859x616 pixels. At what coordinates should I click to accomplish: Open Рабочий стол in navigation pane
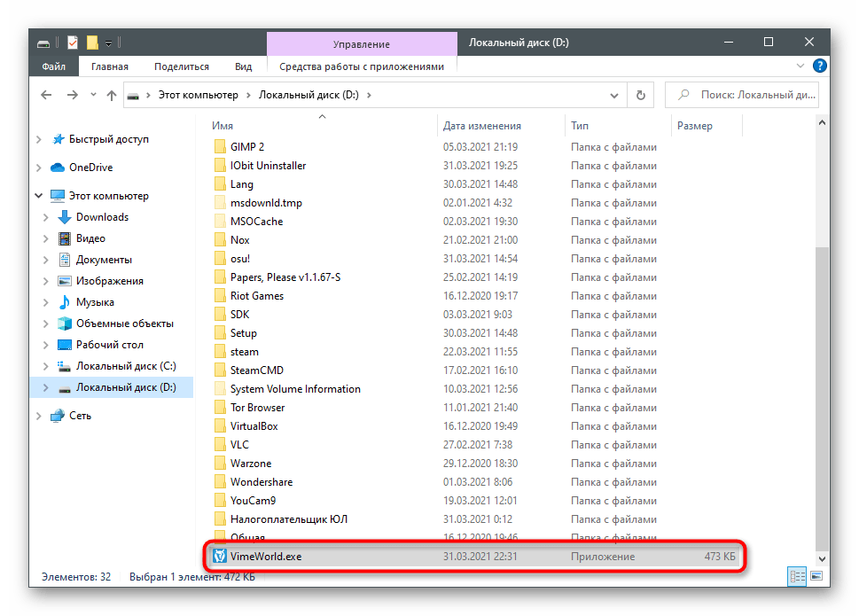(x=110, y=345)
